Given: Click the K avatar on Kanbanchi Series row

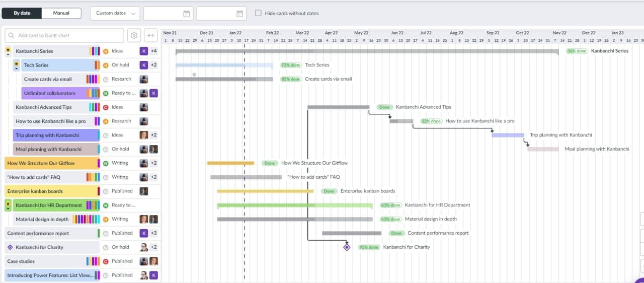Looking at the screenshot, I should click(x=144, y=51).
